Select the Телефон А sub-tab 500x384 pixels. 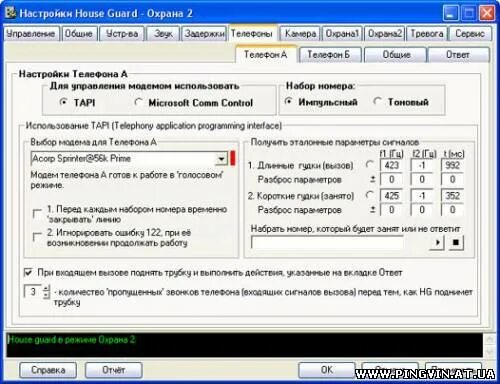(x=266, y=54)
